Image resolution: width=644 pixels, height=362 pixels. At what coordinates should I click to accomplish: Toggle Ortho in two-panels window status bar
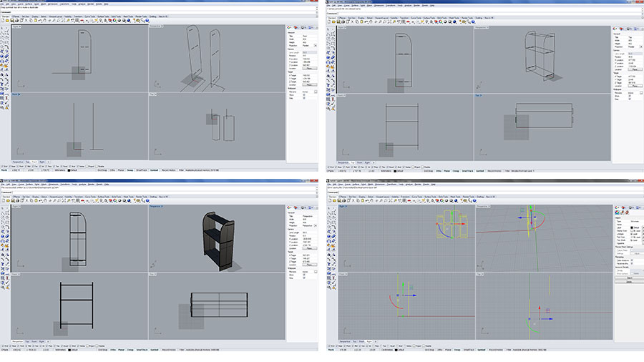[112, 170]
